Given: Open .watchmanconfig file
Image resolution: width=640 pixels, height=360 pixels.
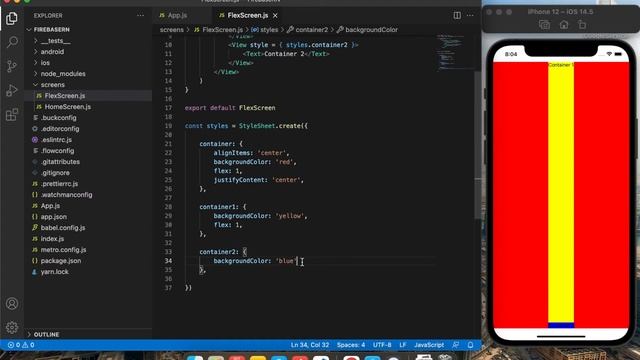Looking at the screenshot, I should (66, 195).
